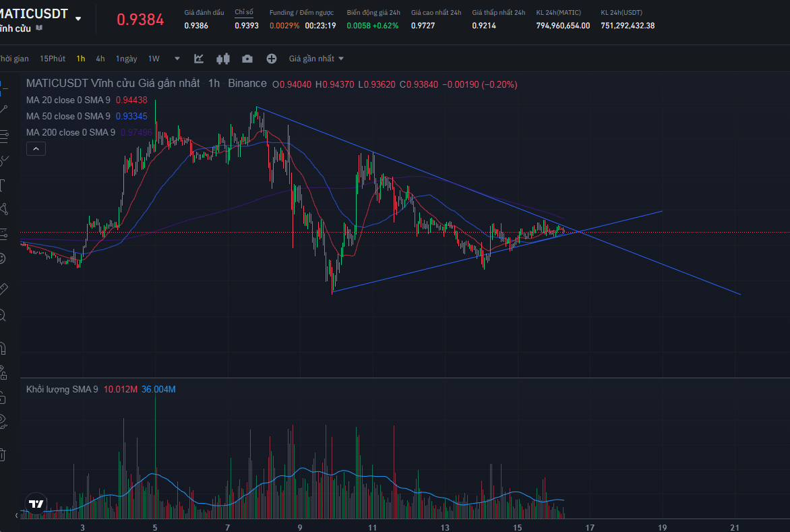This screenshot has width=790, height=532.
Task: Click the funding rate 0.0029%
Action: pyautogui.click(x=284, y=26)
